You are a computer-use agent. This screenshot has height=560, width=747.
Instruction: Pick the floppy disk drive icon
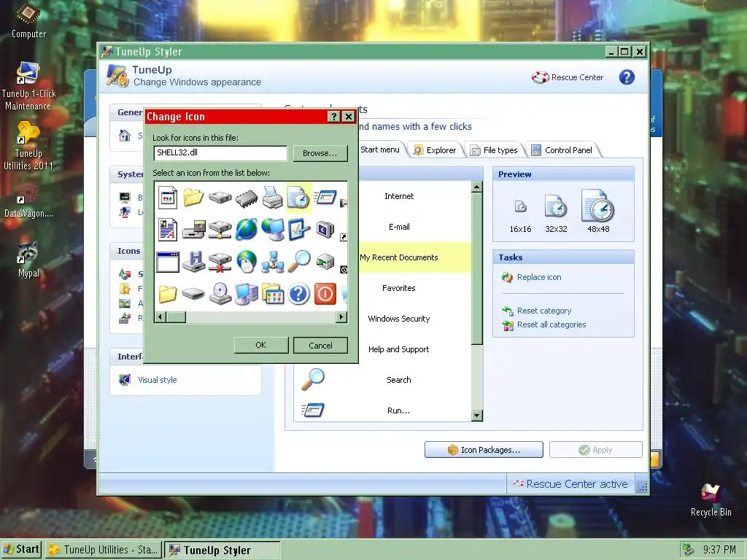point(194,262)
